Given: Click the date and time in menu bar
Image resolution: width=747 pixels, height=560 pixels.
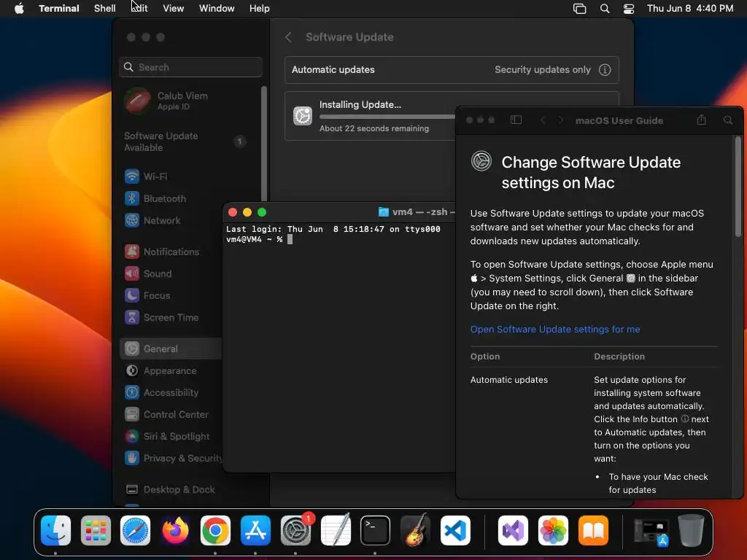Looking at the screenshot, I should click(690, 9).
